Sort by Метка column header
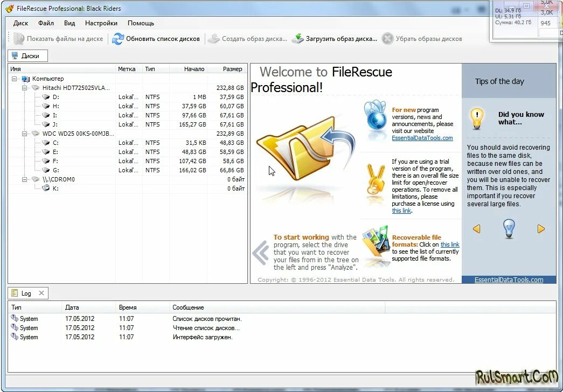563x392 pixels. click(x=129, y=69)
